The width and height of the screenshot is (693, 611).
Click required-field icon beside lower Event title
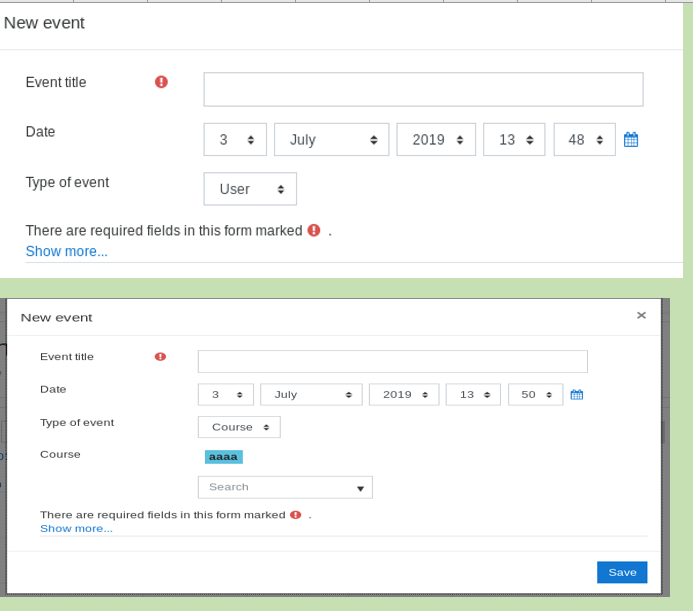tap(160, 357)
